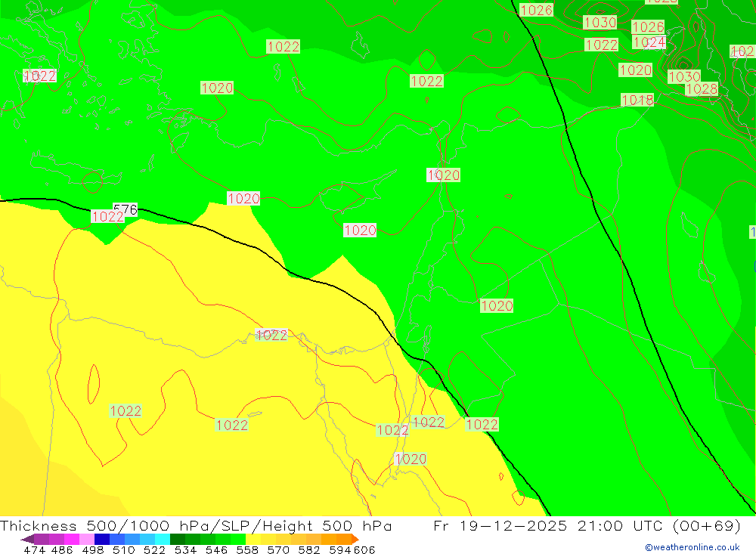Click the legend value 582

click(x=309, y=549)
